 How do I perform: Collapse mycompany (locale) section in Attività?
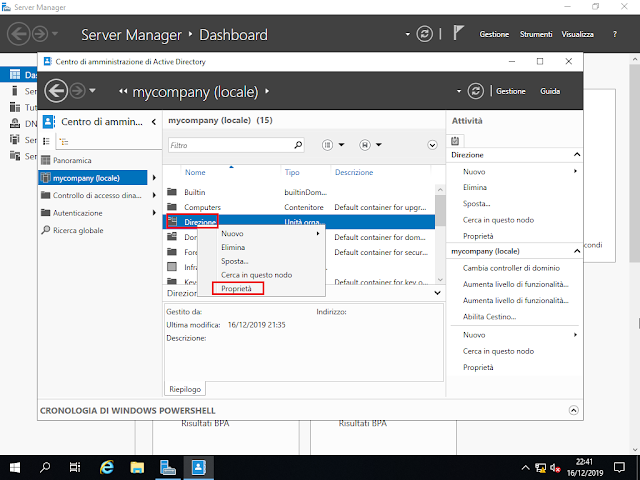point(577,251)
